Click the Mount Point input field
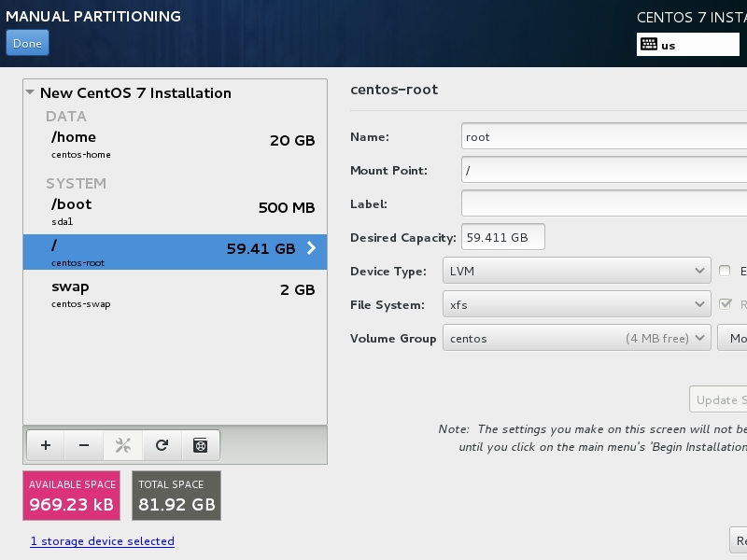 603,170
